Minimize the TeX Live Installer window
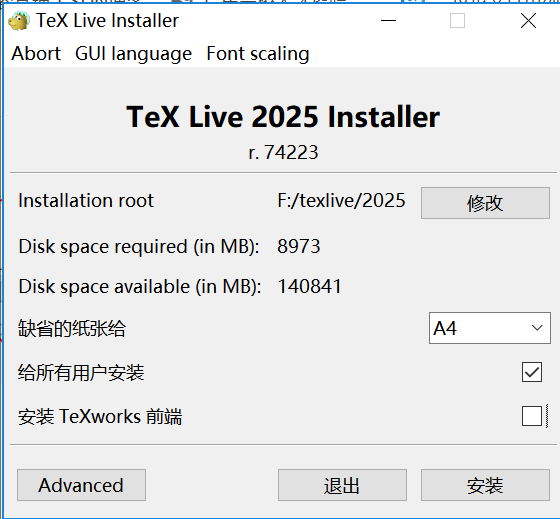 pos(388,20)
